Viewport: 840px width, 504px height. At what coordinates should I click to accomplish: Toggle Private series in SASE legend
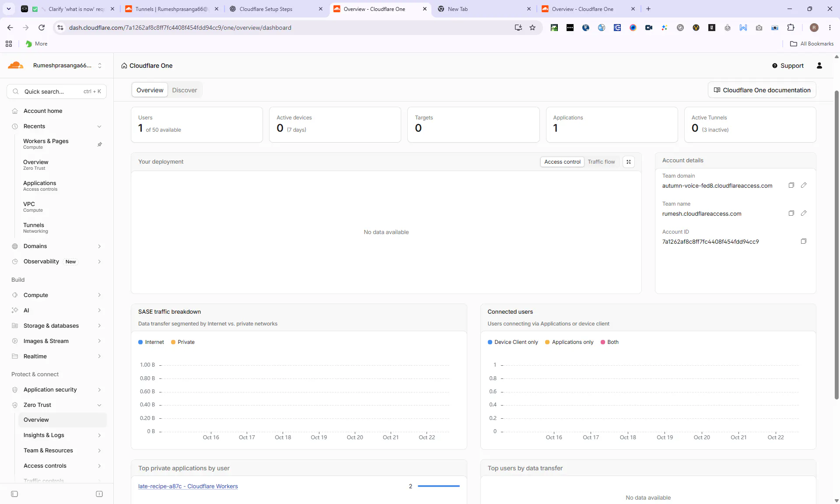(182, 342)
